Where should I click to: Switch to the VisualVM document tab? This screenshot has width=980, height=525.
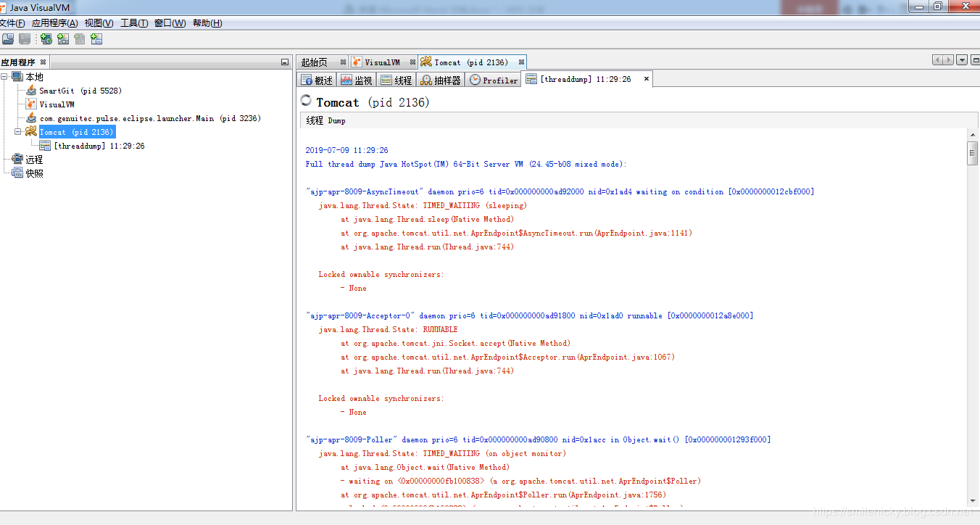[382, 62]
